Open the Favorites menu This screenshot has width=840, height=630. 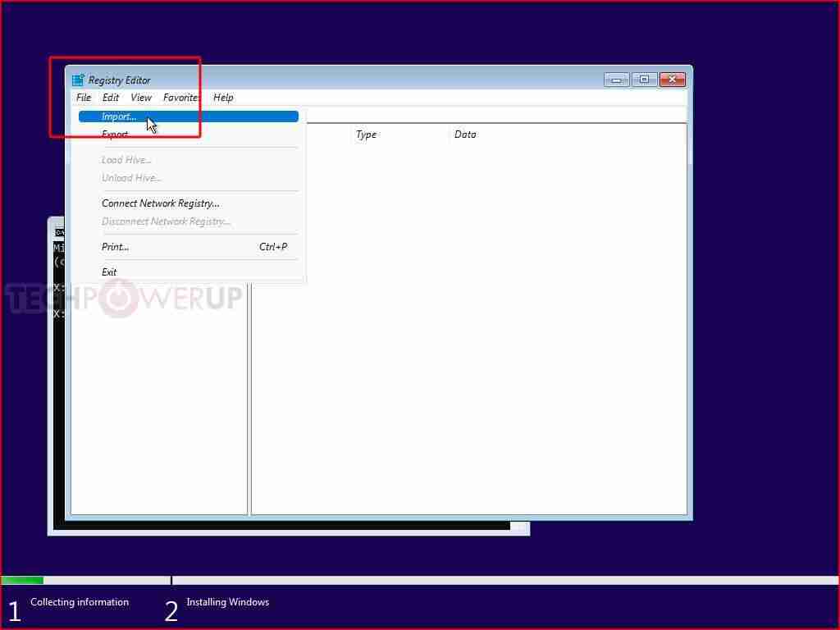click(x=180, y=97)
